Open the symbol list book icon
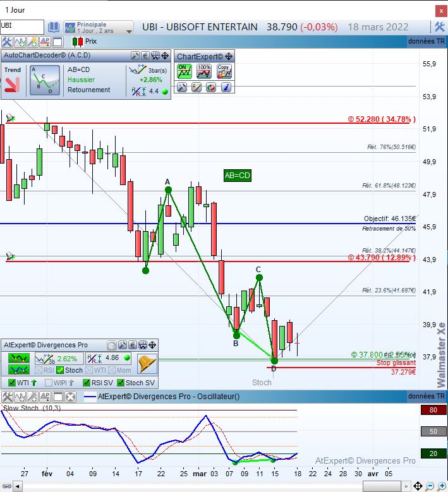Screen dimensions: 448x492 pos(53,27)
